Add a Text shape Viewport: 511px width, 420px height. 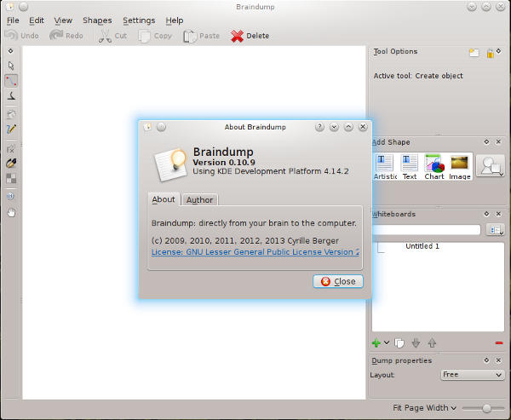tap(410, 167)
